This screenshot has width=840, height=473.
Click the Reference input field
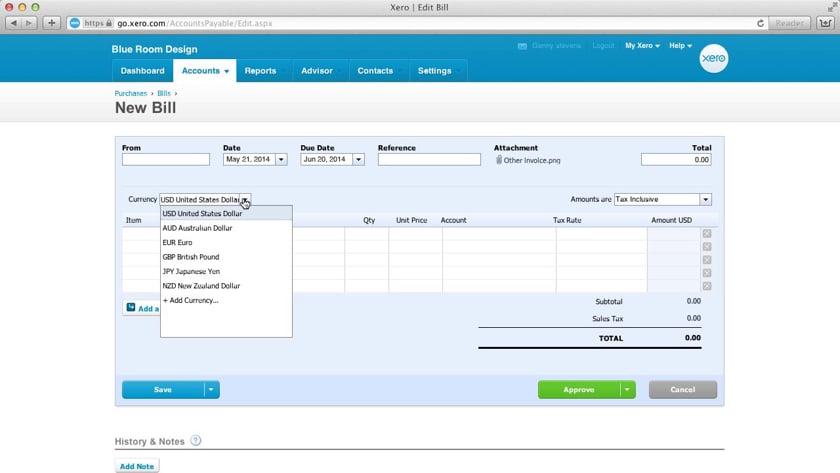click(x=429, y=160)
